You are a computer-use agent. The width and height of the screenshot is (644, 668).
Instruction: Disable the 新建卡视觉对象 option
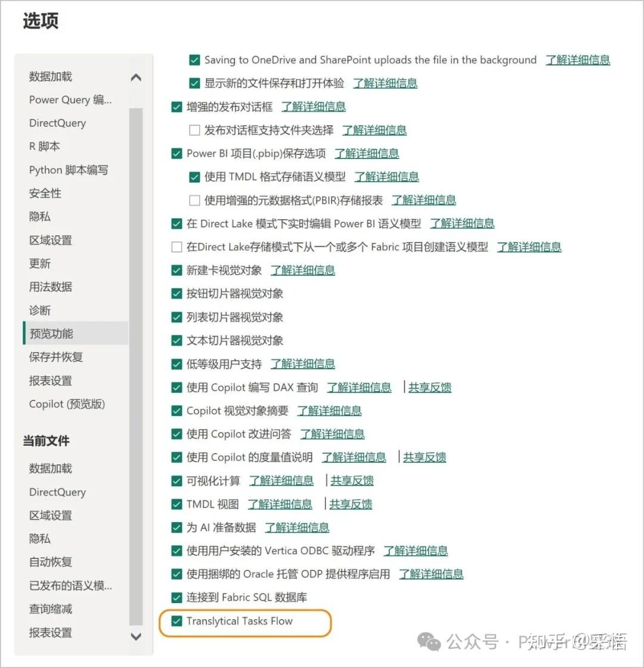(177, 269)
